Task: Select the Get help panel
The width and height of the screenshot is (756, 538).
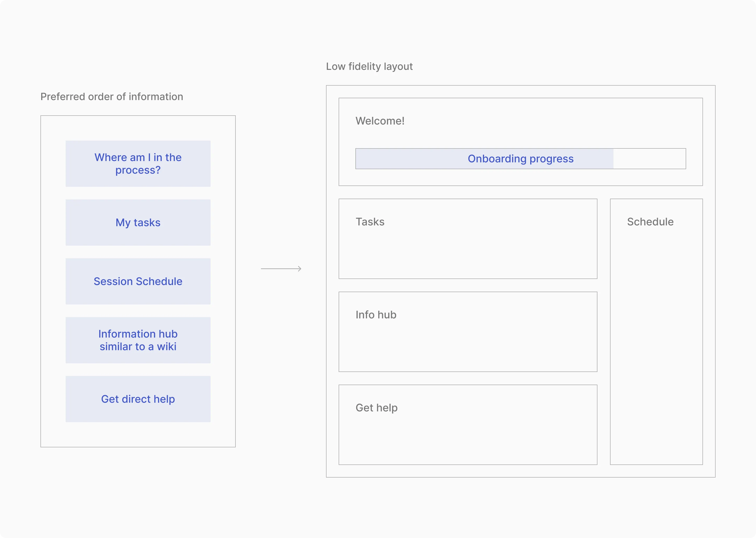Action: (468, 437)
